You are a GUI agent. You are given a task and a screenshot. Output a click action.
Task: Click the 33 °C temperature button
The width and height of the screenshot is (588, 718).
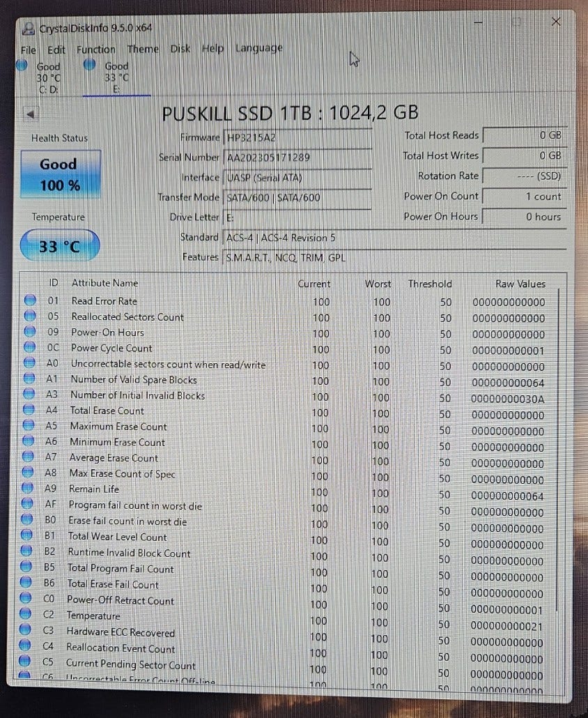tap(59, 246)
